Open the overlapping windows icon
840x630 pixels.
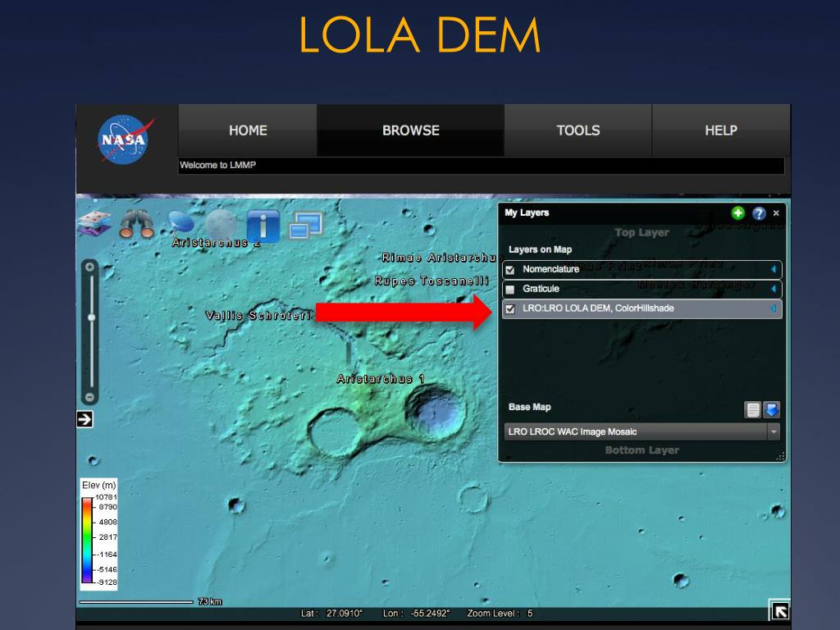306,225
